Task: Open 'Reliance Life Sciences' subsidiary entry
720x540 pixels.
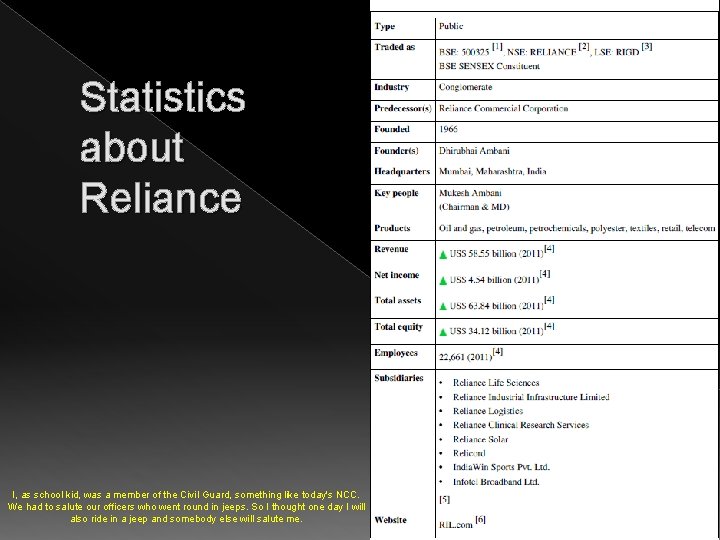Action: 496,383
